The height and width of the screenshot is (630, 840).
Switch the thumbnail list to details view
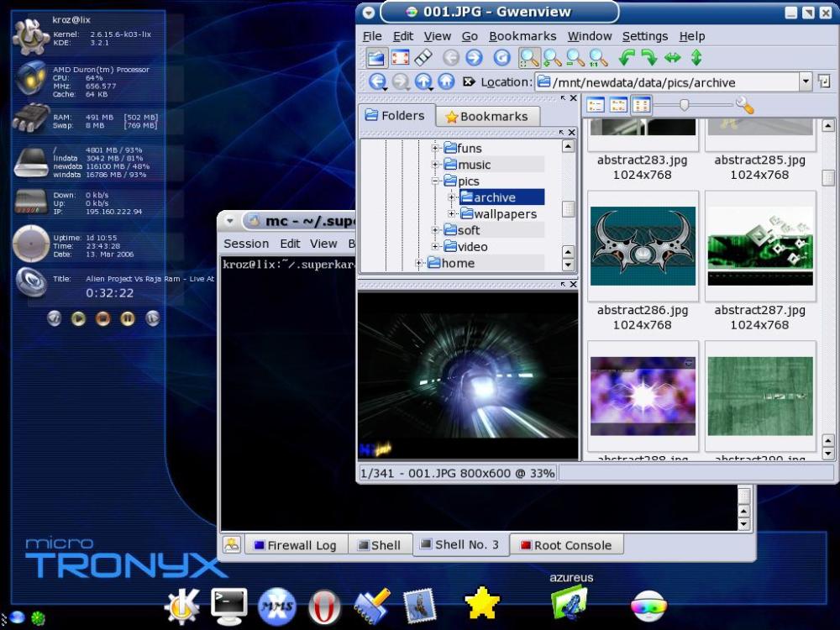tap(596, 105)
